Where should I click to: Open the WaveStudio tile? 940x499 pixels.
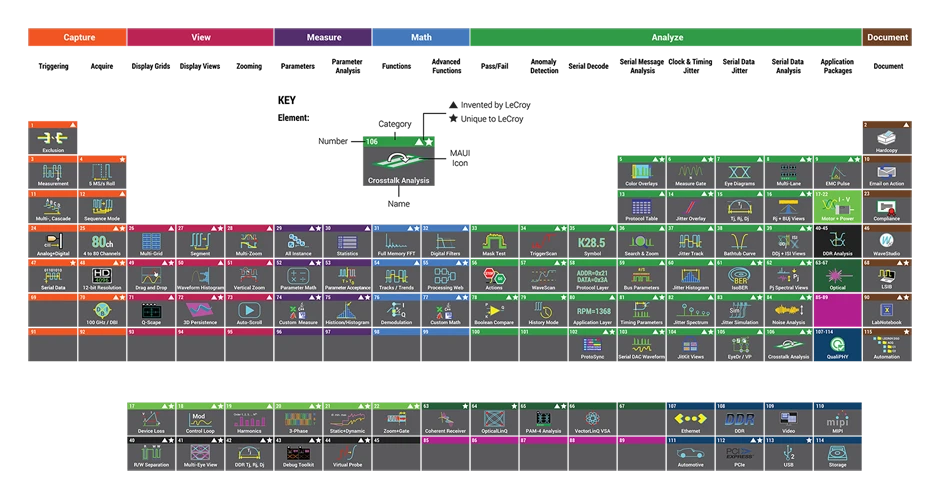(x=886, y=242)
